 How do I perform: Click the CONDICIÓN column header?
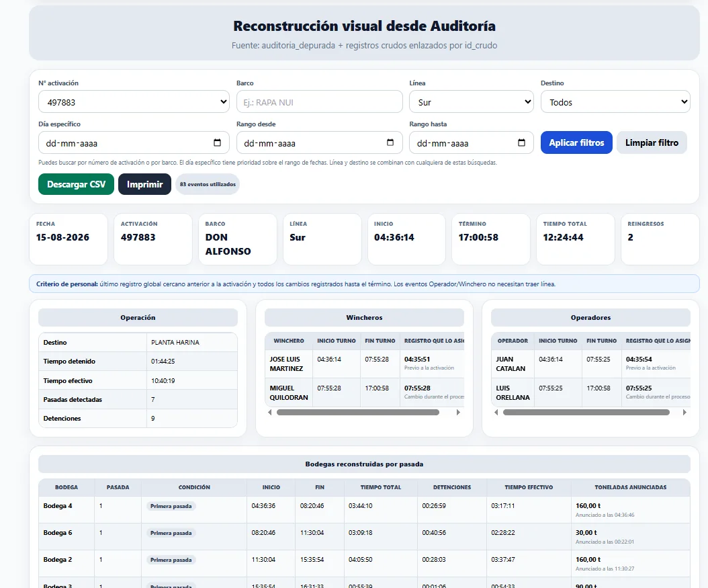[x=194, y=487]
